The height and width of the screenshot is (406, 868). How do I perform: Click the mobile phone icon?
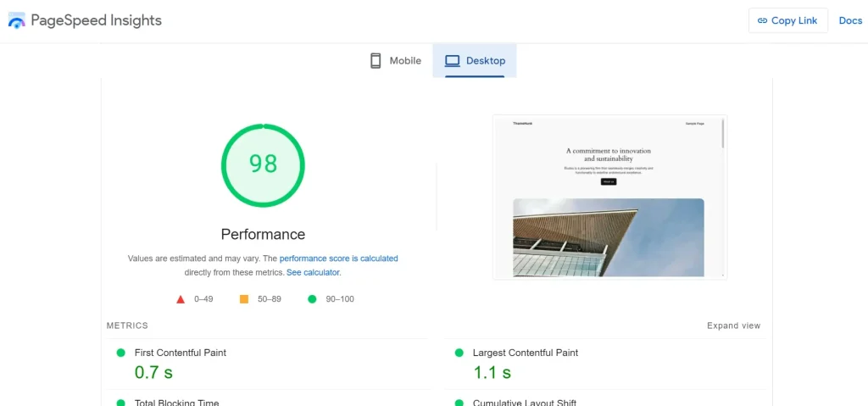click(x=376, y=61)
